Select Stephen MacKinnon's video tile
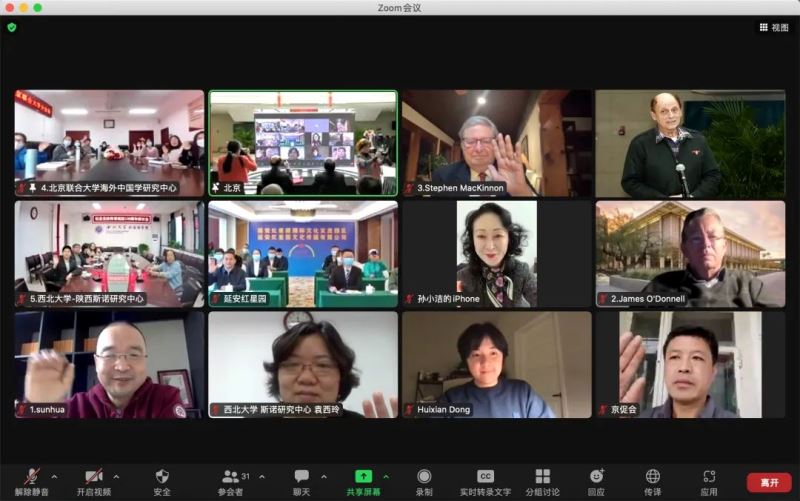 point(494,143)
